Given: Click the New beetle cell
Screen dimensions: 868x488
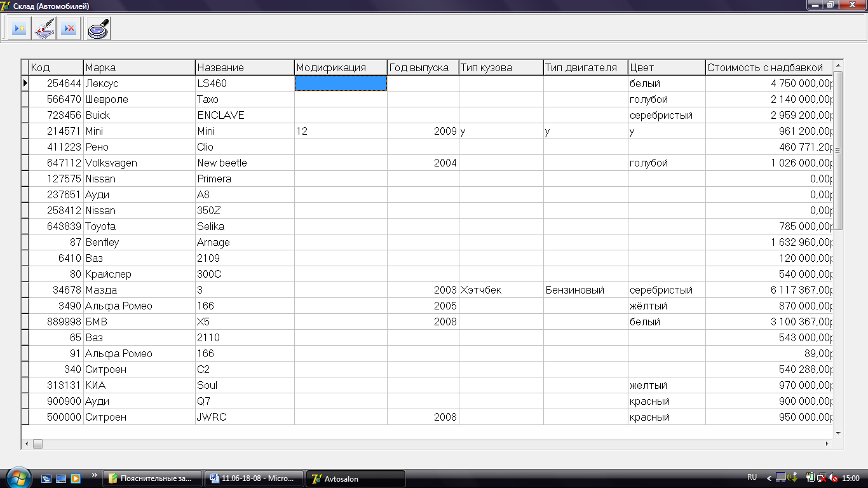Looking at the screenshot, I should [245, 163].
